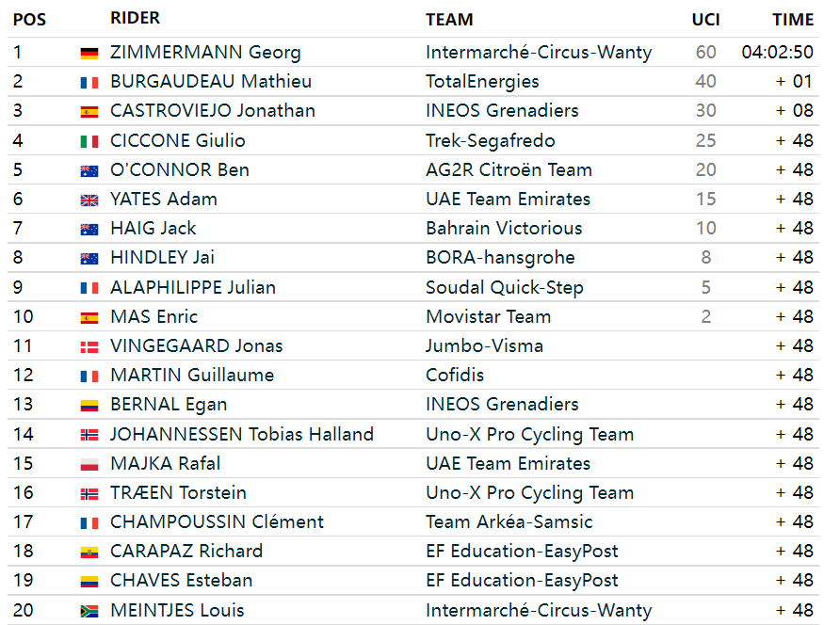Sort by the TIME column header

coord(793,20)
